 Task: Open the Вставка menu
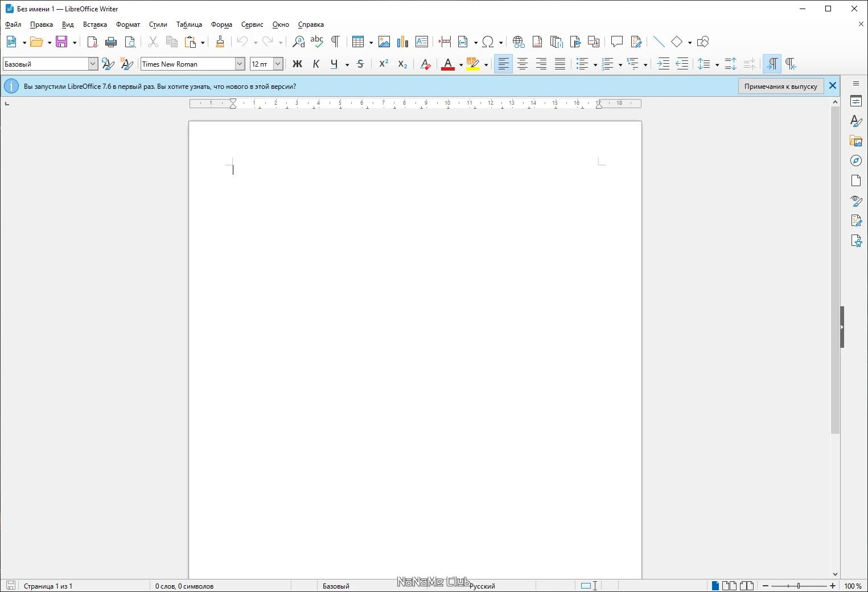pos(95,24)
